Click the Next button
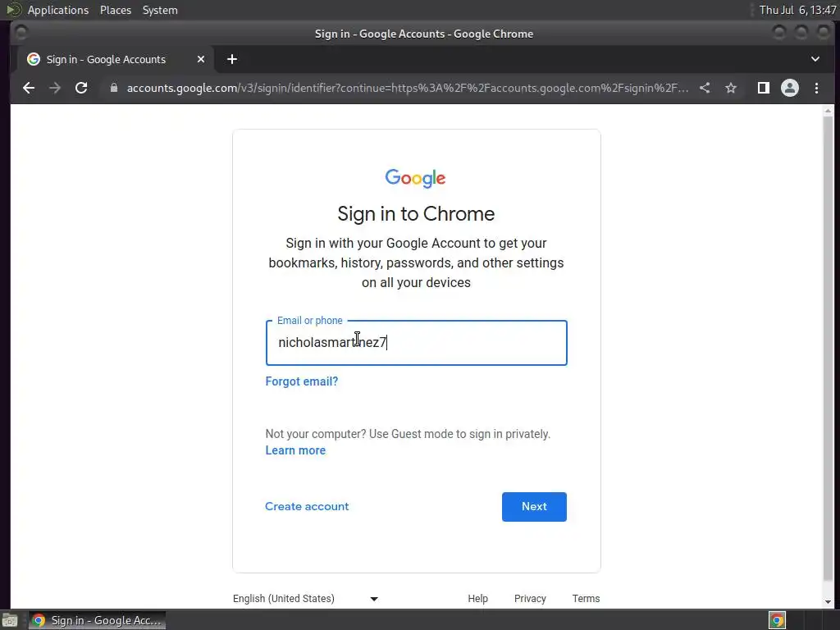 point(534,507)
